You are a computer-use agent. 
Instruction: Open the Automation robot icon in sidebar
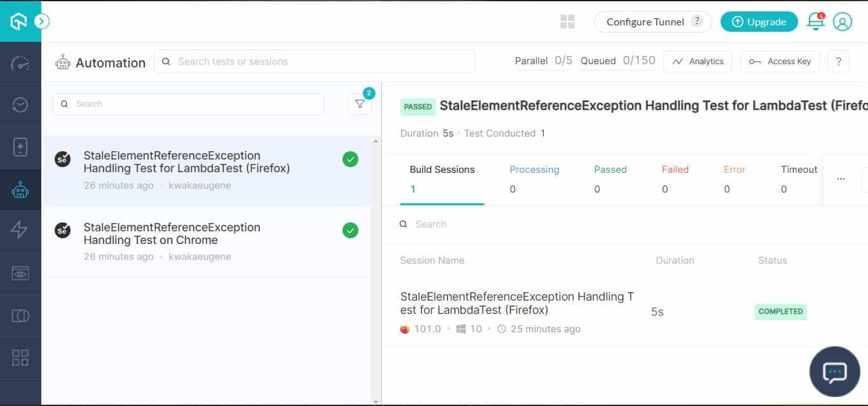click(20, 189)
